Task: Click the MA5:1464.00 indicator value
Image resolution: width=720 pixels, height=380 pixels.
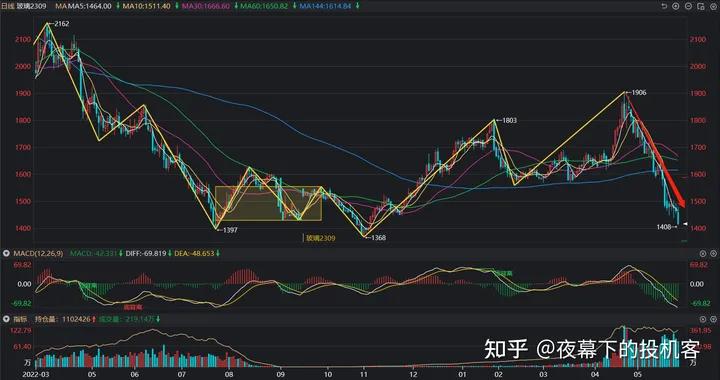Action: (x=89, y=6)
